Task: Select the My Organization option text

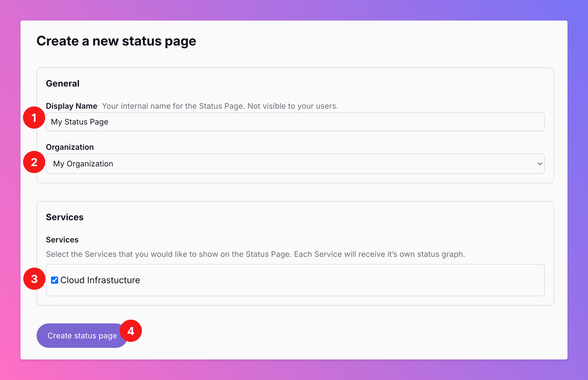Action: (83, 164)
